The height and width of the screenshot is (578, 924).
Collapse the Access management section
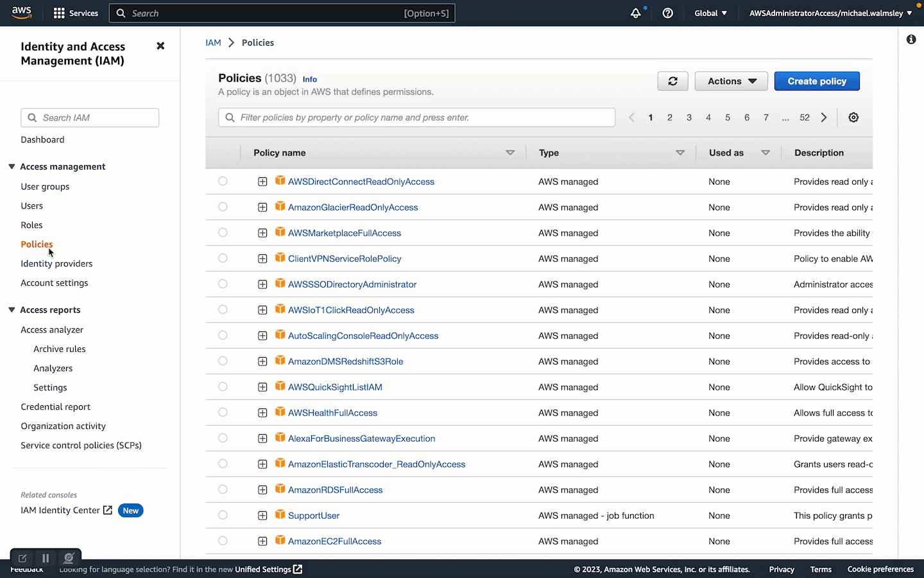pos(12,166)
